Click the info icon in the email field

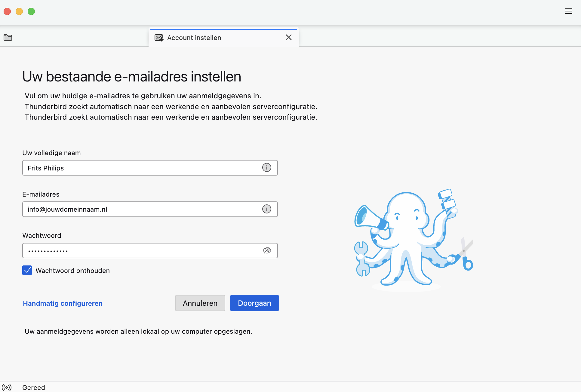click(x=266, y=209)
